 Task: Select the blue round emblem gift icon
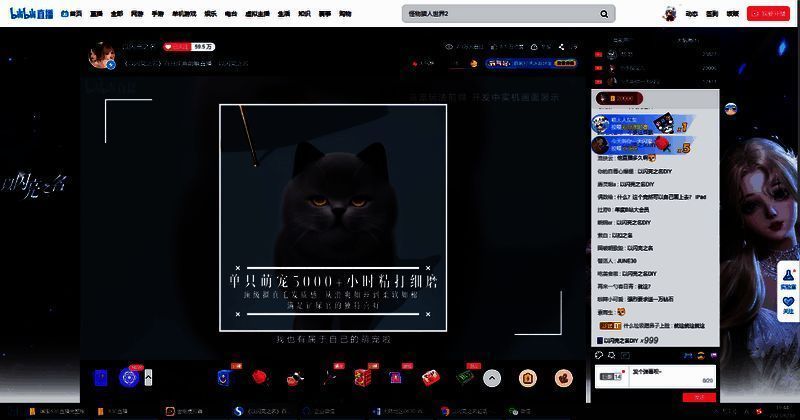pos(129,378)
